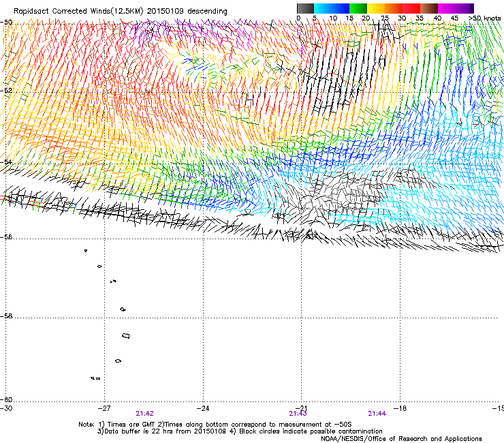Click the purple 21:42 swath time label
The height and width of the screenshot is (443, 504).
click(144, 414)
